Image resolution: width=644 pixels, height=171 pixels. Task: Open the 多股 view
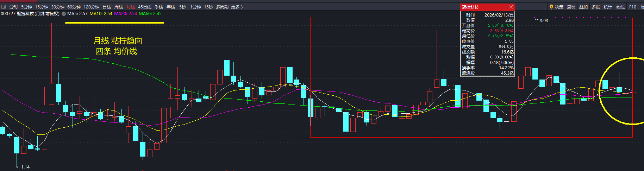596,7
